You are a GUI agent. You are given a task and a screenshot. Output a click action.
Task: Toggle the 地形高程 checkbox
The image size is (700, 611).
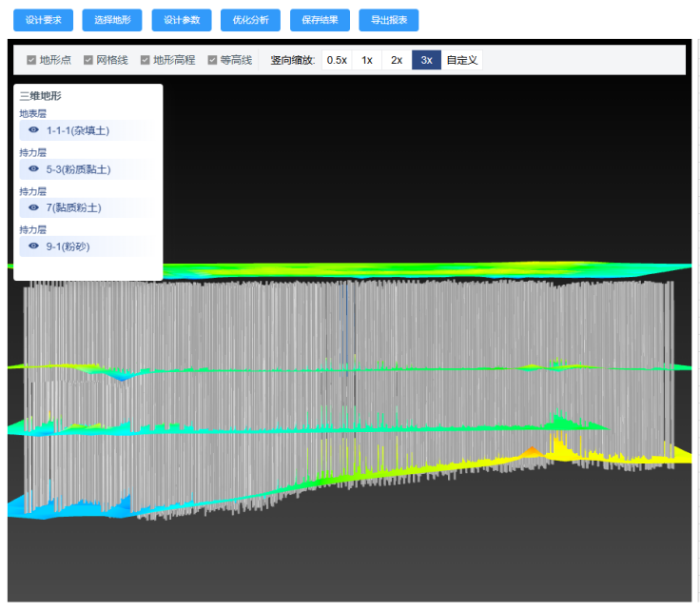(146, 60)
